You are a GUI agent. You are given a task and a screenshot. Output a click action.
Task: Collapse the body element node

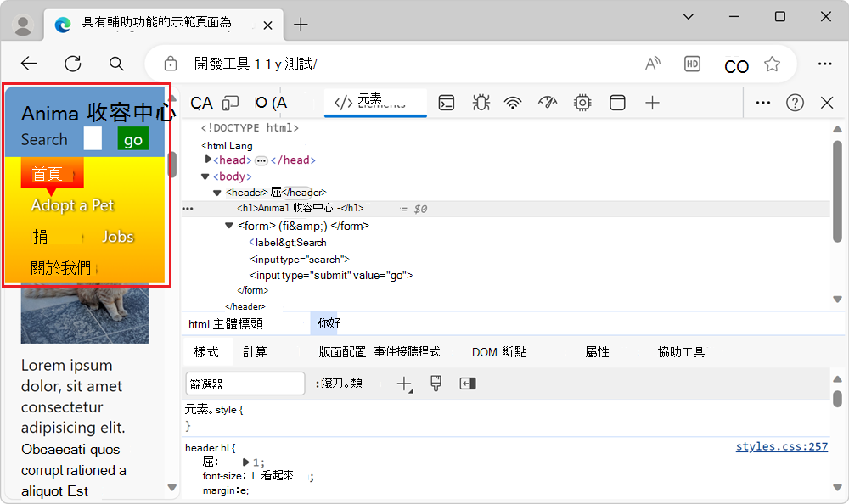(x=205, y=176)
